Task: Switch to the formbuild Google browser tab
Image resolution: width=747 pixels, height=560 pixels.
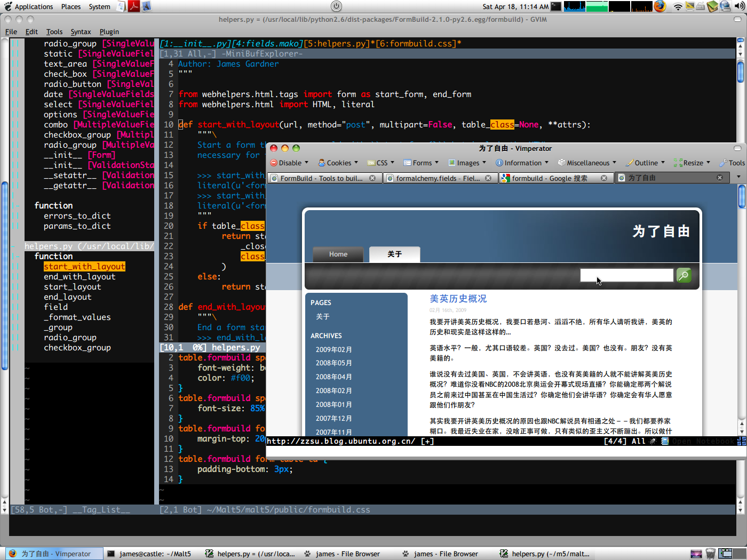Action: pos(556,178)
